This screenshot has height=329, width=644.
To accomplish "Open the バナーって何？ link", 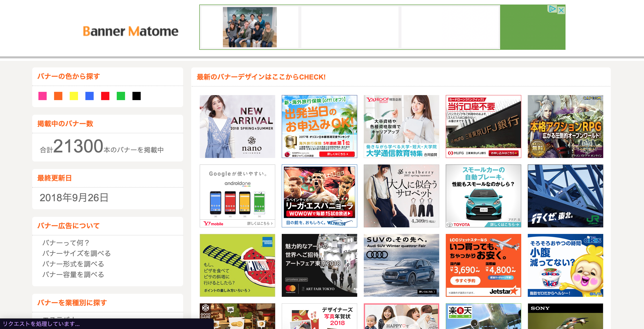I will 66,243.
